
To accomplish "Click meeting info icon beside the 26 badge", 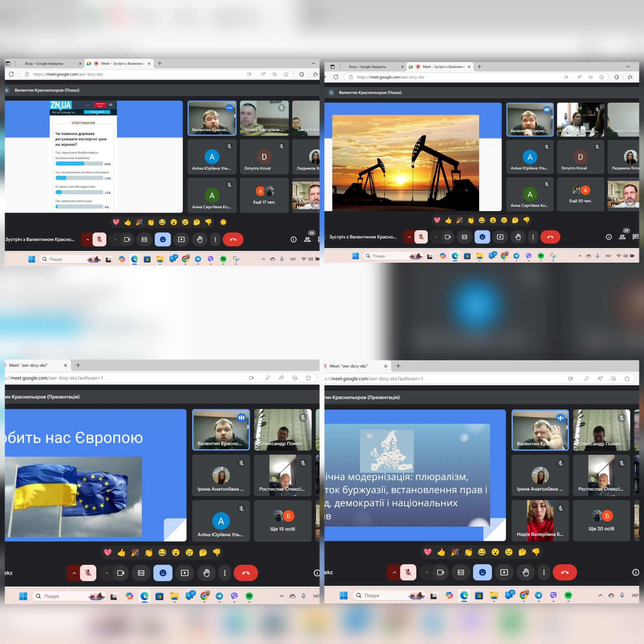I will click(x=293, y=239).
